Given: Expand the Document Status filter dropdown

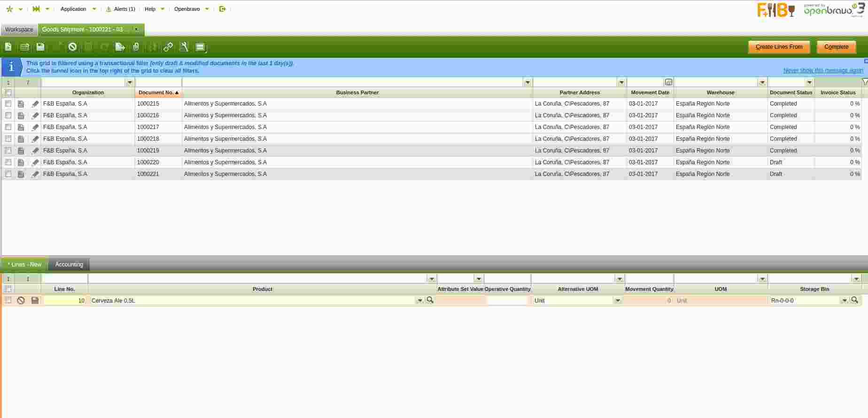Looking at the screenshot, I should pos(809,82).
